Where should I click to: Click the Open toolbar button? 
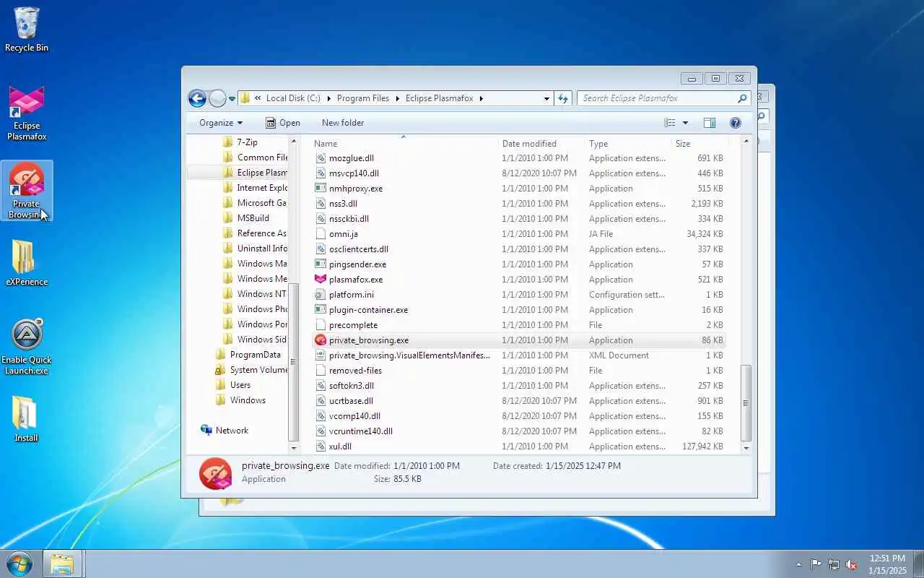pos(282,123)
